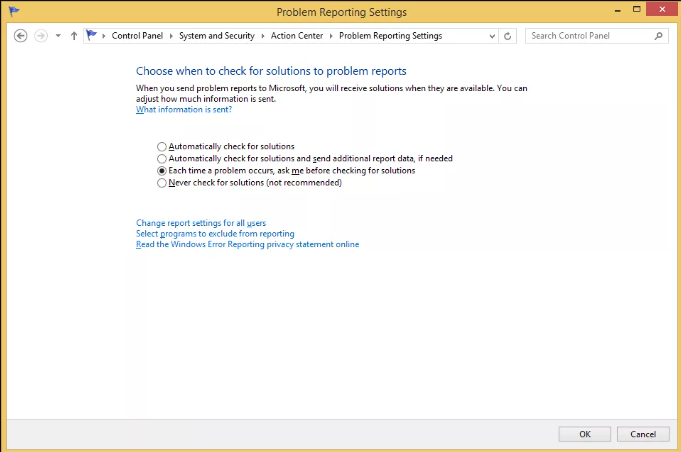Maximize the Problem Reporting Settings window

pyautogui.click(x=636, y=10)
